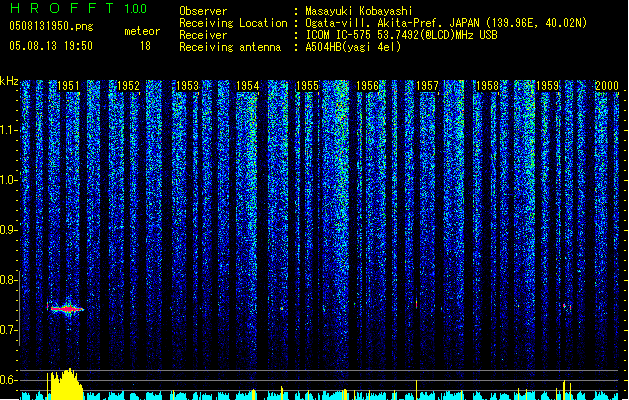Click the 1.1 kHz axis tick label

coord(7,130)
